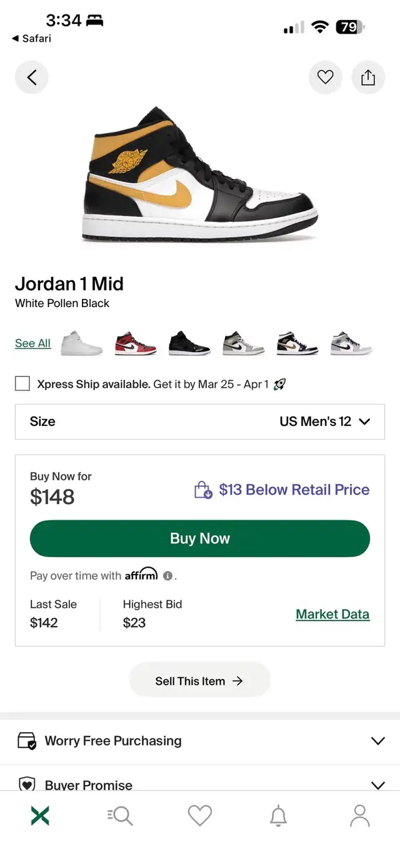Enable Xpress Ship checkbox
400x868 pixels.
tap(22, 384)
